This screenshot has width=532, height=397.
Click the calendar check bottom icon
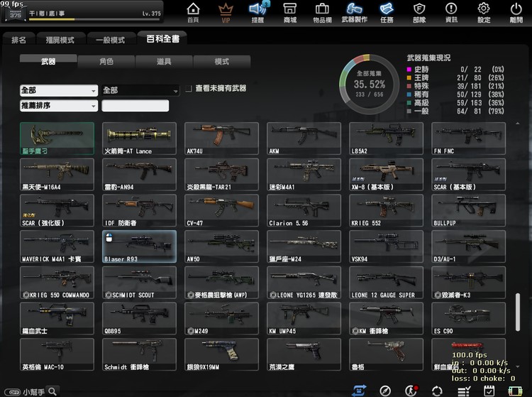pyautogui.click(x=489, y=391)
